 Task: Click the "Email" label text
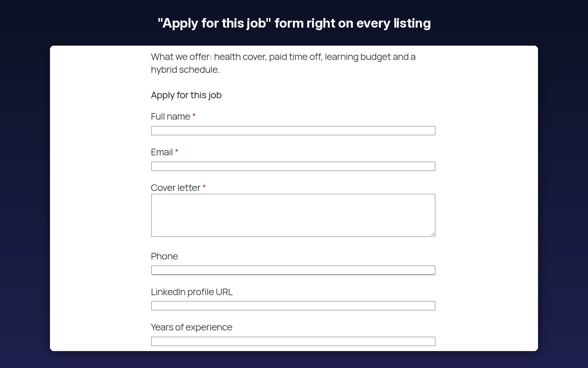pos(162,152)
